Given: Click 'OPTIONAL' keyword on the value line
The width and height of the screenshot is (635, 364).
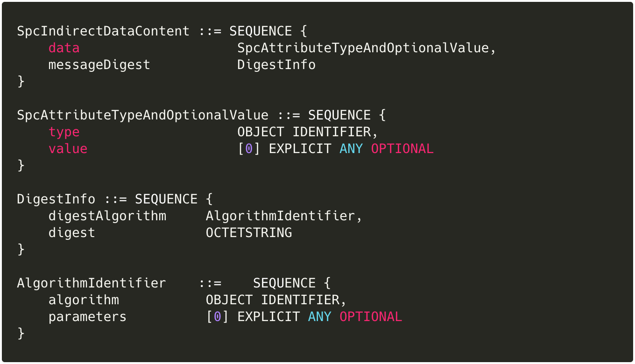Looking at the screenshot, I should pos(402,149).
